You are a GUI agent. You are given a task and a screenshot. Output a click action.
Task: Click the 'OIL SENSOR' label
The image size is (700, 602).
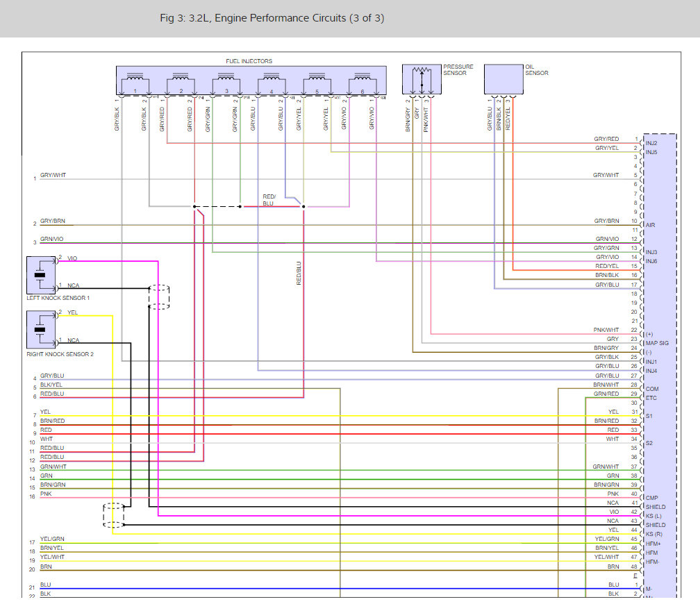[x=537, y=69]
